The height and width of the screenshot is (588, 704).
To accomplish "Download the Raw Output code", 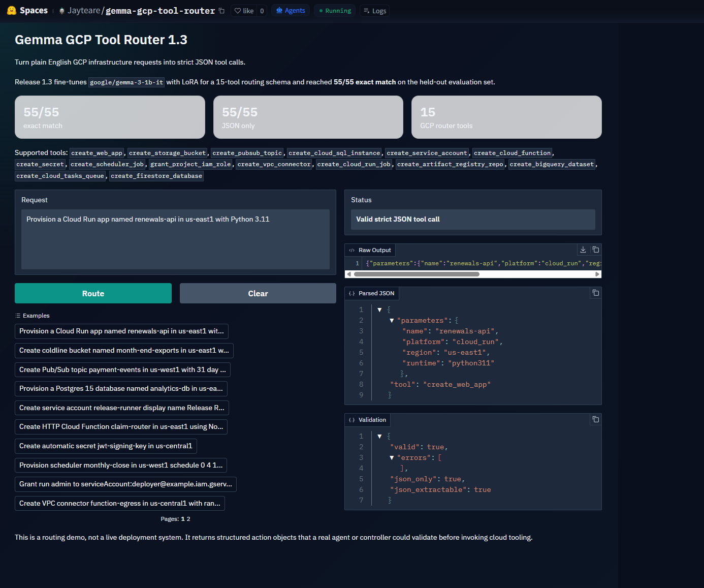I will point(583,250).
